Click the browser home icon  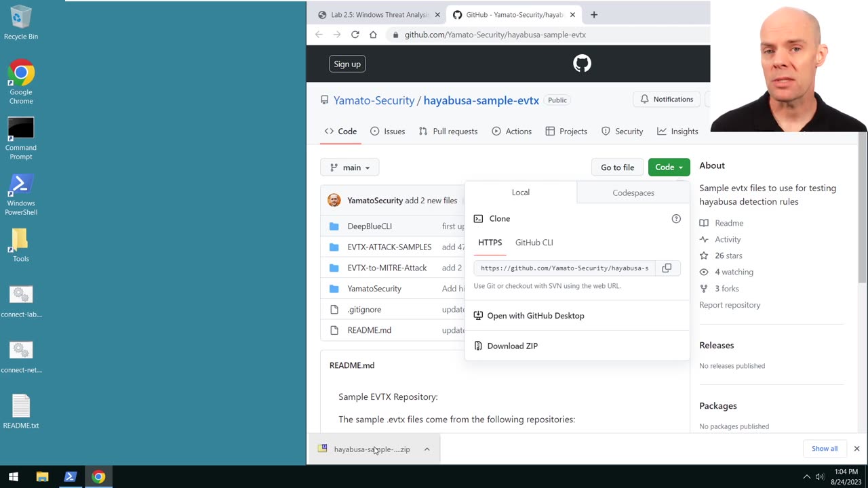point(373,35)
